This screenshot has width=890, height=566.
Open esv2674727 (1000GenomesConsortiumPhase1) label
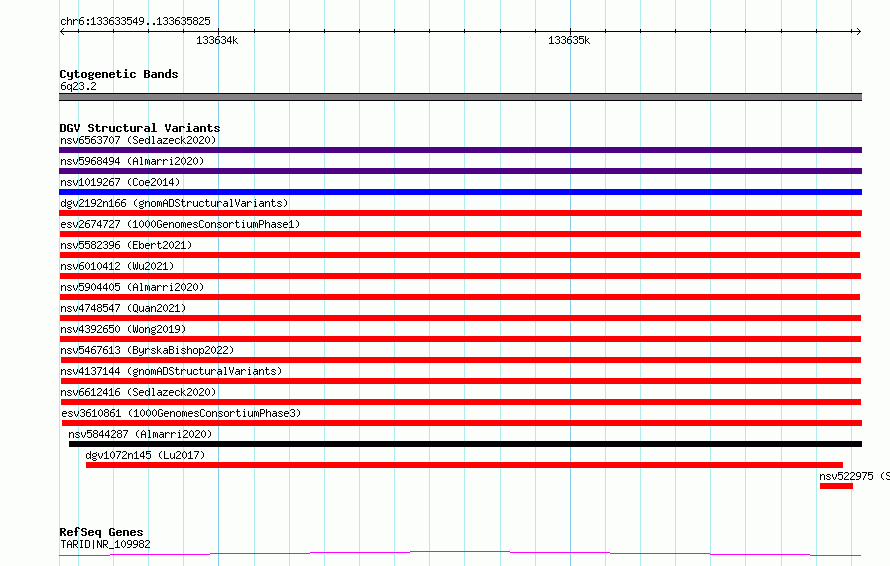click(180, 224)
